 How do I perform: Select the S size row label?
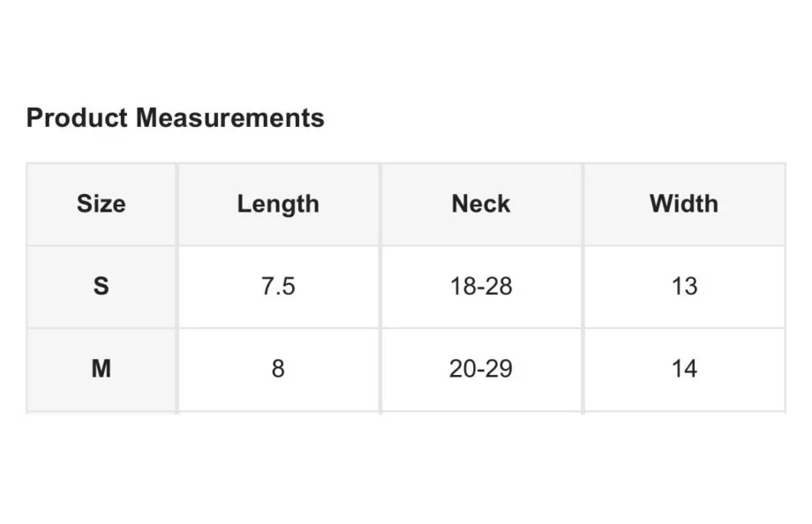(x=101, y=287)
